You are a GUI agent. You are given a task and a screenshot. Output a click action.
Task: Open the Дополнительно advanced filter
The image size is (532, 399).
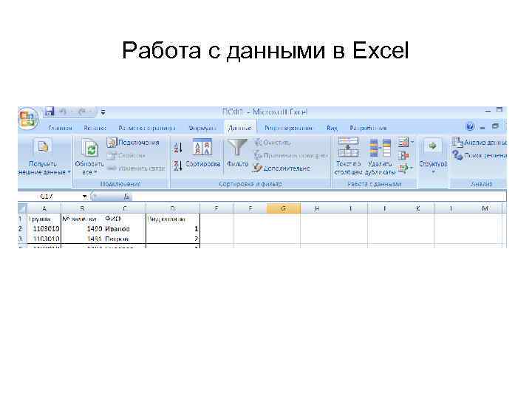pos(282,168)
